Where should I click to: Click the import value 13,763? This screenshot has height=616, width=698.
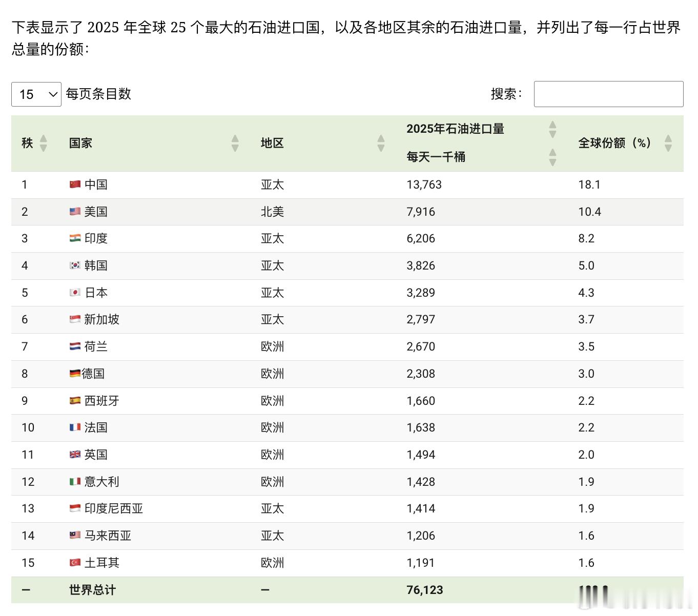pyautogui.click(x=424, y=184)
